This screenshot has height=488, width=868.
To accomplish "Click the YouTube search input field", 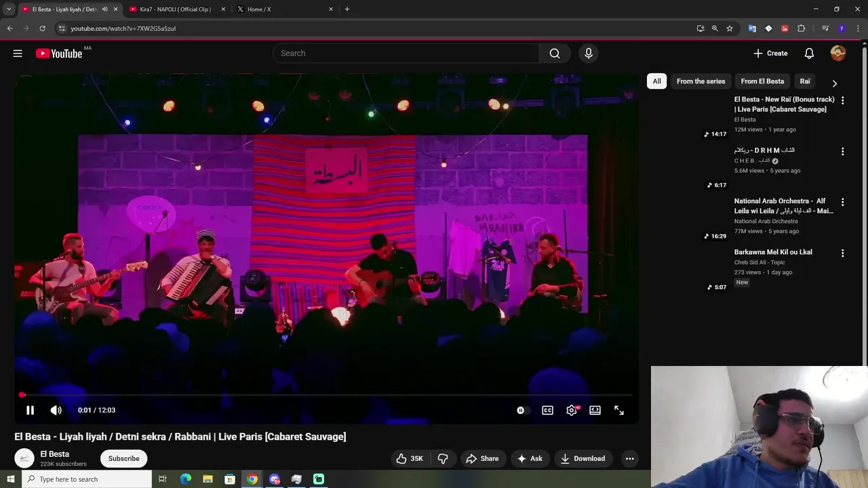I will tap(406, 54).
